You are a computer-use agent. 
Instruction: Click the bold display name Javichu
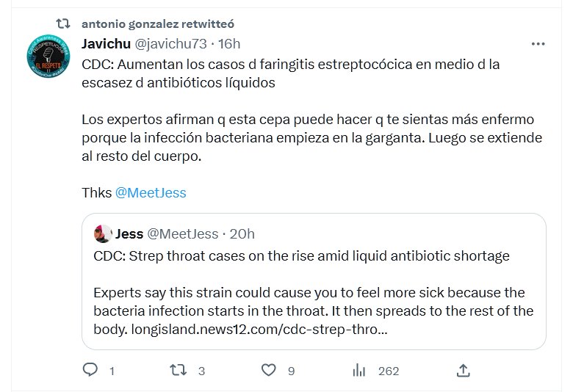[x=107, y=43]
